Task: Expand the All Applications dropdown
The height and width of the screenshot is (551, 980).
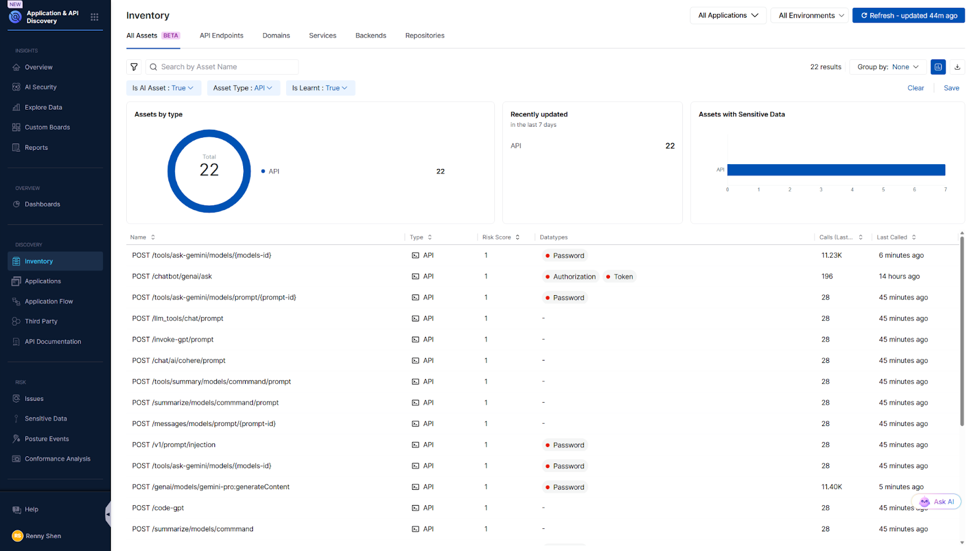Action: point(728,16)
